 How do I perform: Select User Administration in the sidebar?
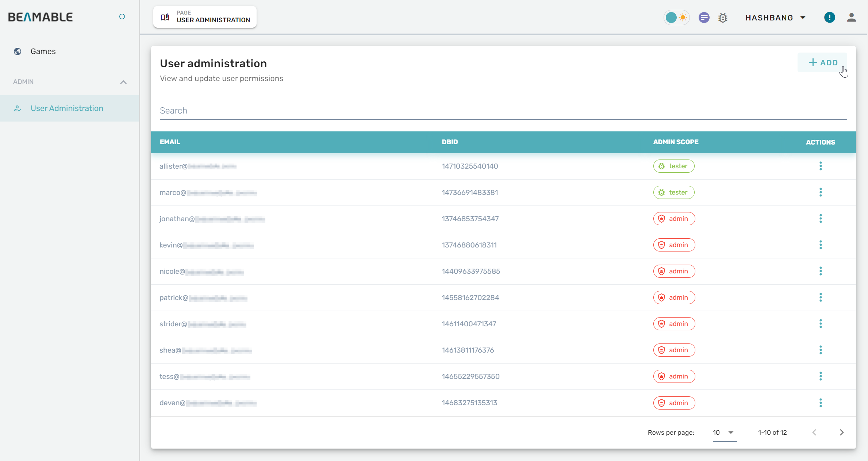67,108
